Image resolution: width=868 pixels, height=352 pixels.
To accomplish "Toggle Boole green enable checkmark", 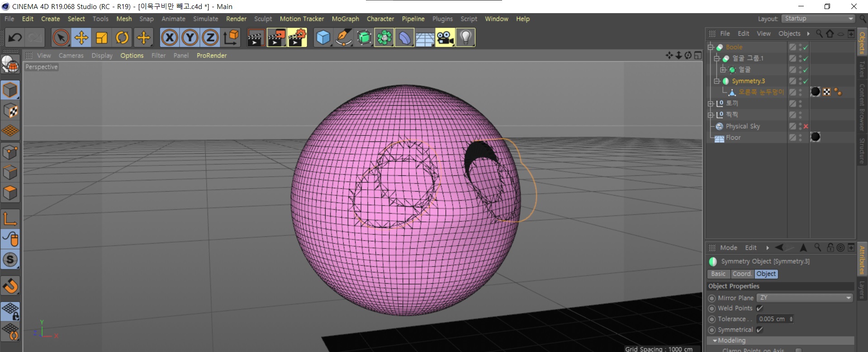I will click(x=806, y=47).
